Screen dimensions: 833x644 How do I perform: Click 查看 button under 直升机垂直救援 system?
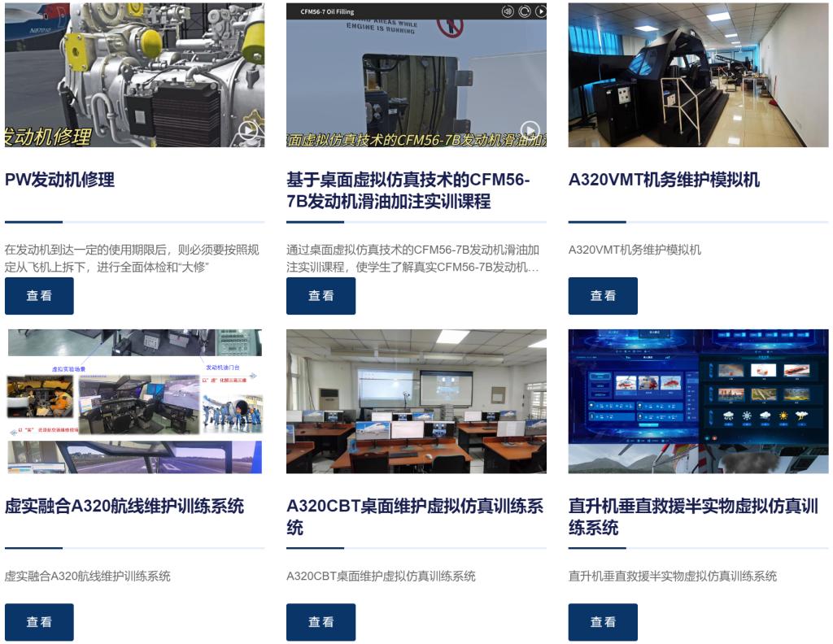[603, 622]
